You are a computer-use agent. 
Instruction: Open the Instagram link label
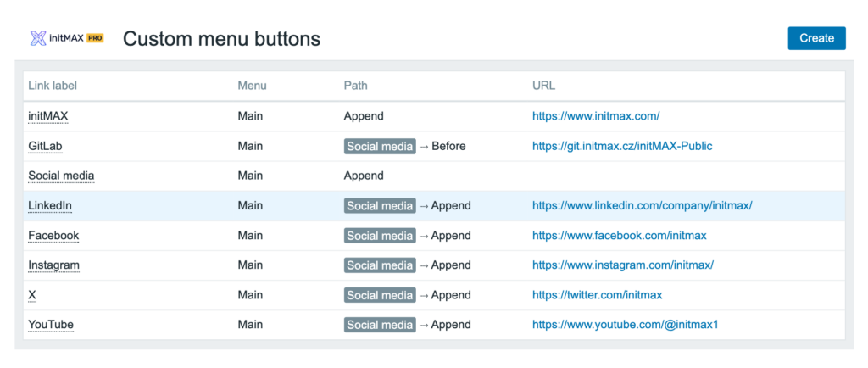pos(53,265)
